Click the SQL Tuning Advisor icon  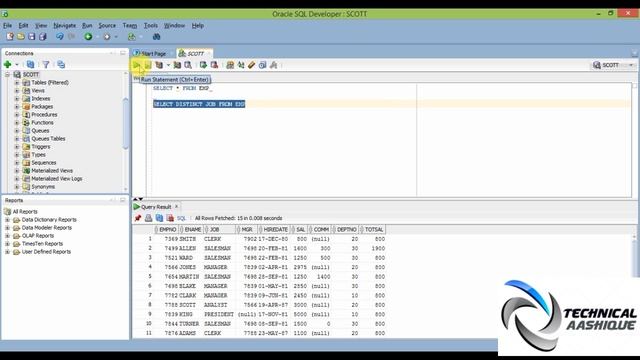188,65
